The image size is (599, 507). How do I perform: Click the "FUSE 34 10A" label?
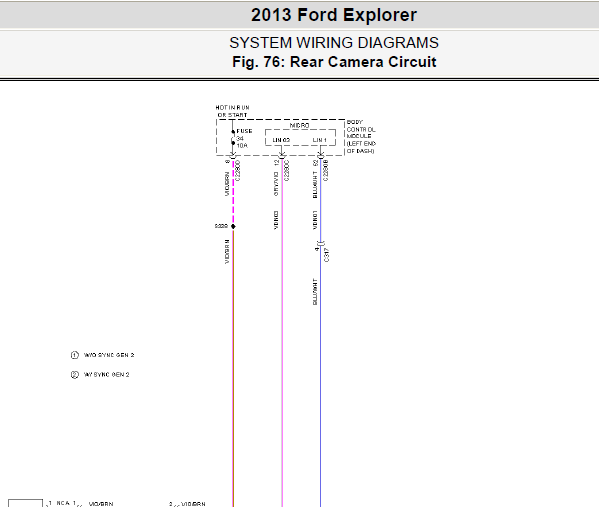244,138
